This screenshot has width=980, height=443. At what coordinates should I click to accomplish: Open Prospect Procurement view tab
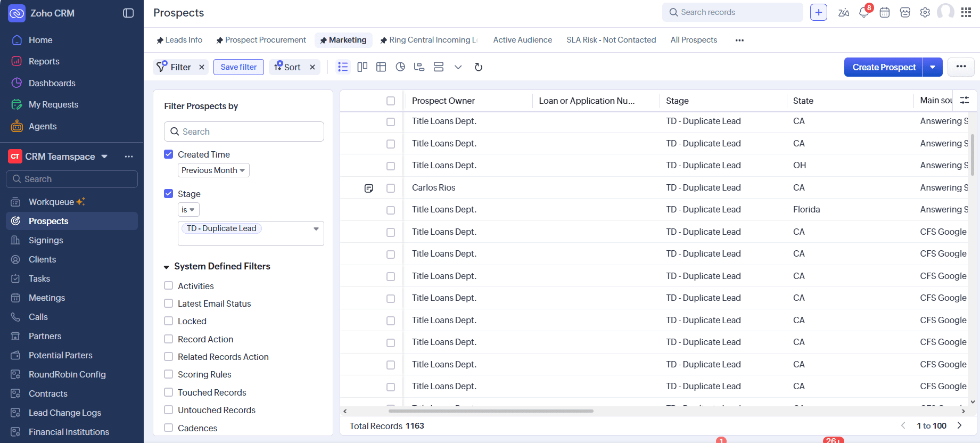261,40
